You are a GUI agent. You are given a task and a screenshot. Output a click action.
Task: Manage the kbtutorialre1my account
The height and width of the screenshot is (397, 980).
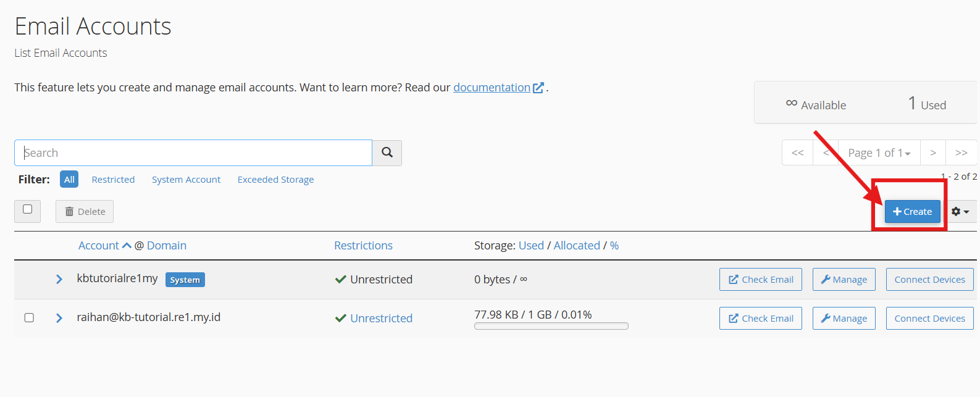click(844, 280)
